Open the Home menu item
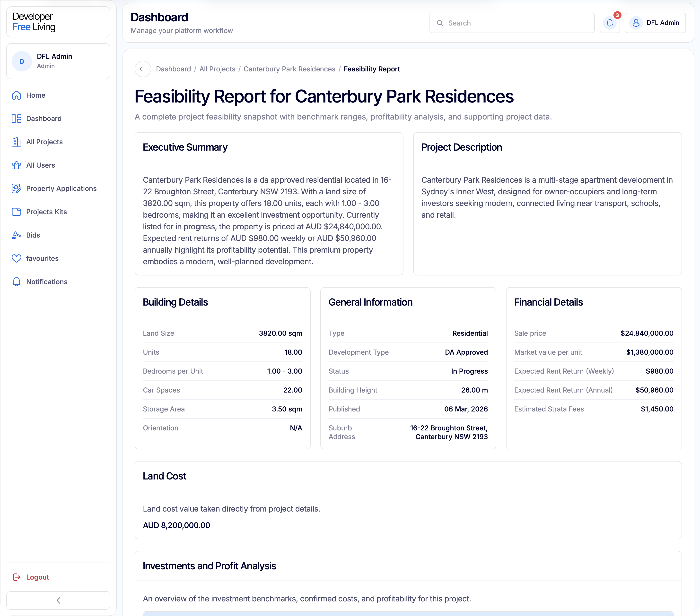The height and width of the screenshot is (616, 700). coord(58,95)
